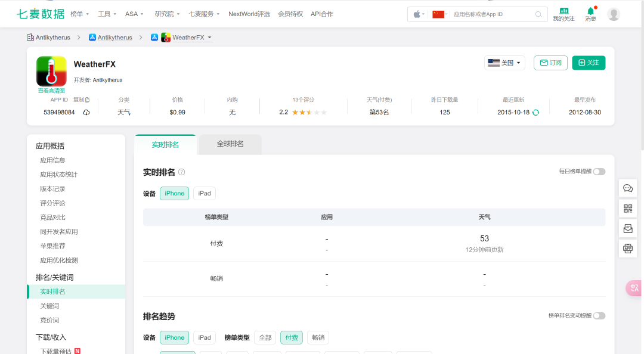The width and height of the screenshot is (644, 354).
Task: Open 会员特权 menu item
Action: click(x=290, y=14)
